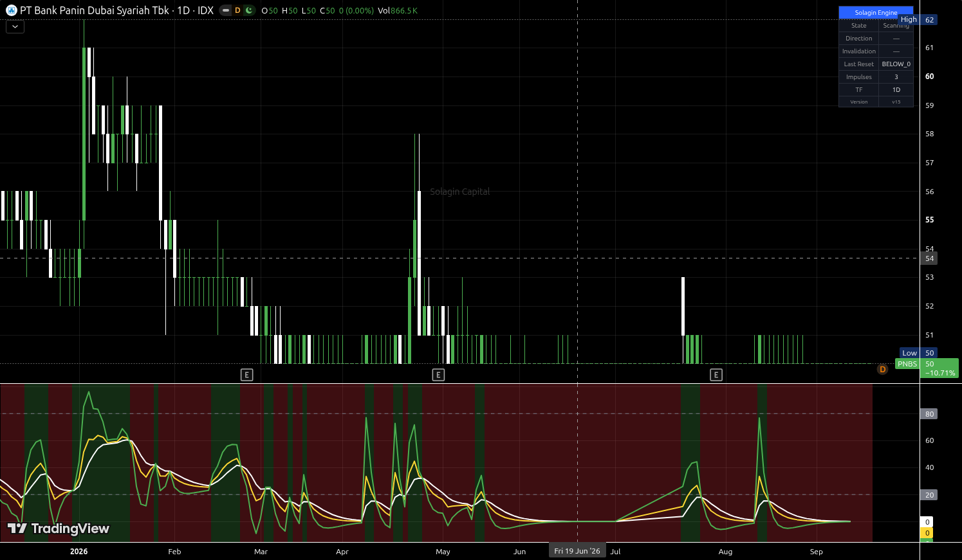Screen dimensions: 962x560
Task: Click the 51 price scale label
Action: point(929,335)
